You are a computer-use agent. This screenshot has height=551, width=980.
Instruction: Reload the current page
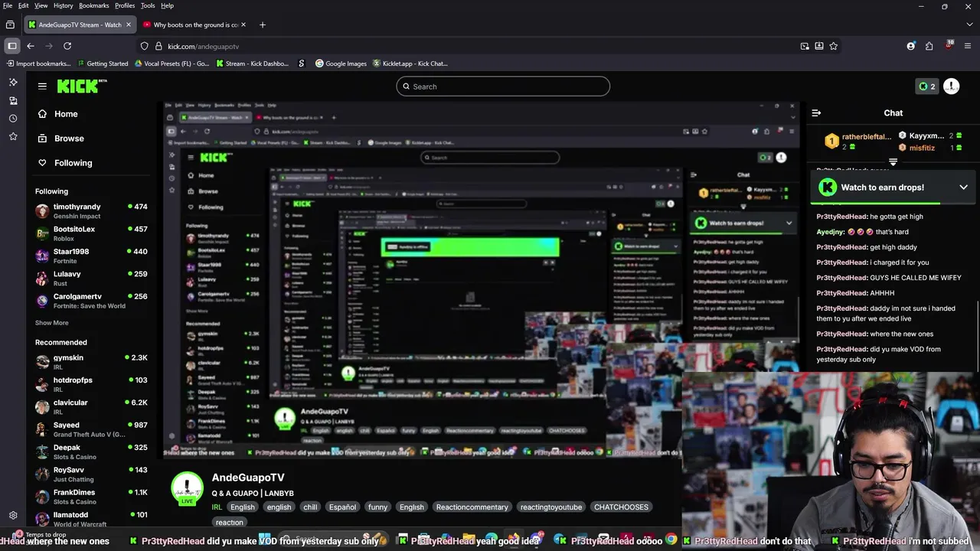tap(67, 46)
